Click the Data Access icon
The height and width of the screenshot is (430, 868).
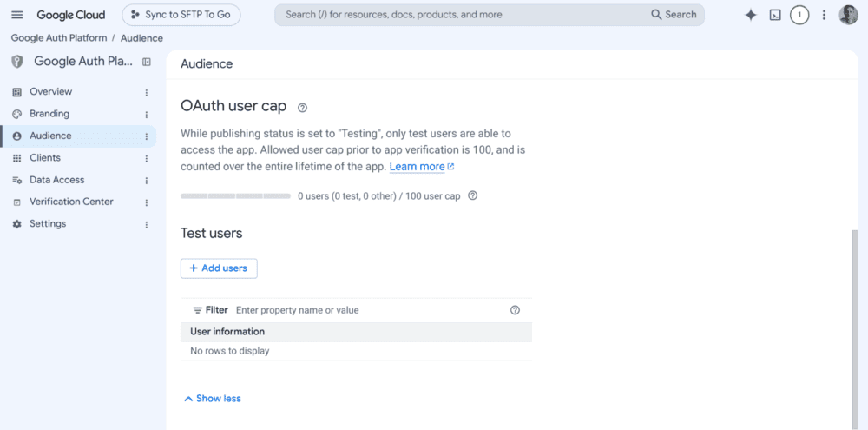16,180
